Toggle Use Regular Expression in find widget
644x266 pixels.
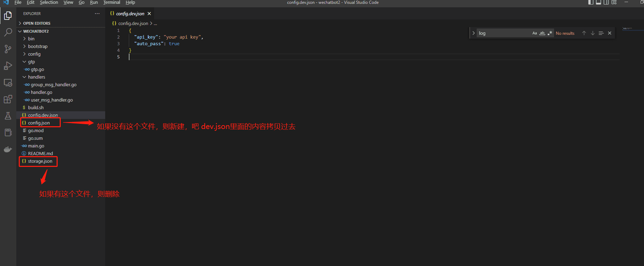550,33
